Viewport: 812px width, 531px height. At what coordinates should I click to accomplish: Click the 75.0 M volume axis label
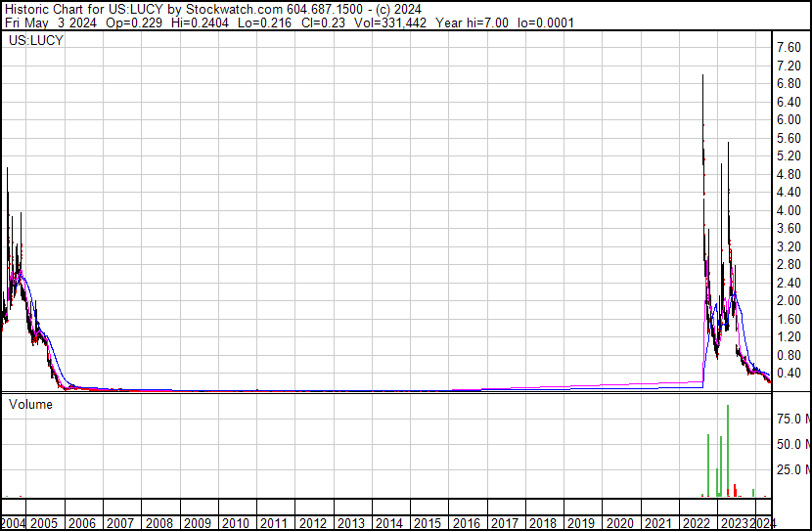click(x=793, y=419)
